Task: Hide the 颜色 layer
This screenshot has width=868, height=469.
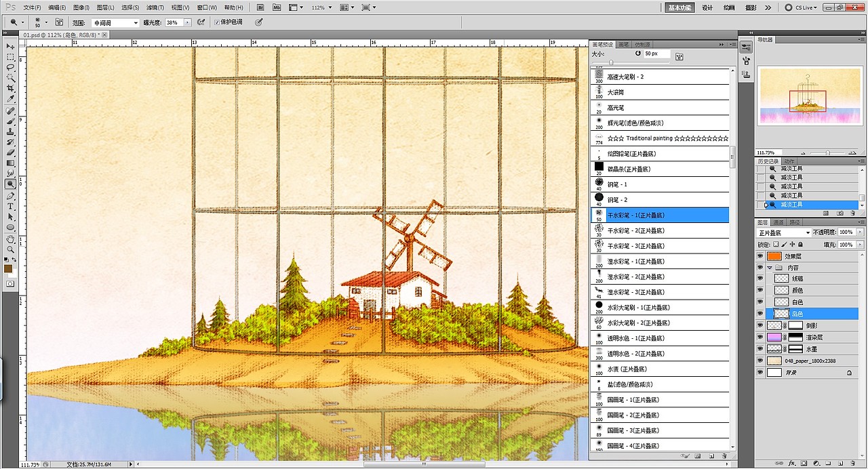Action: pos(760,290)
